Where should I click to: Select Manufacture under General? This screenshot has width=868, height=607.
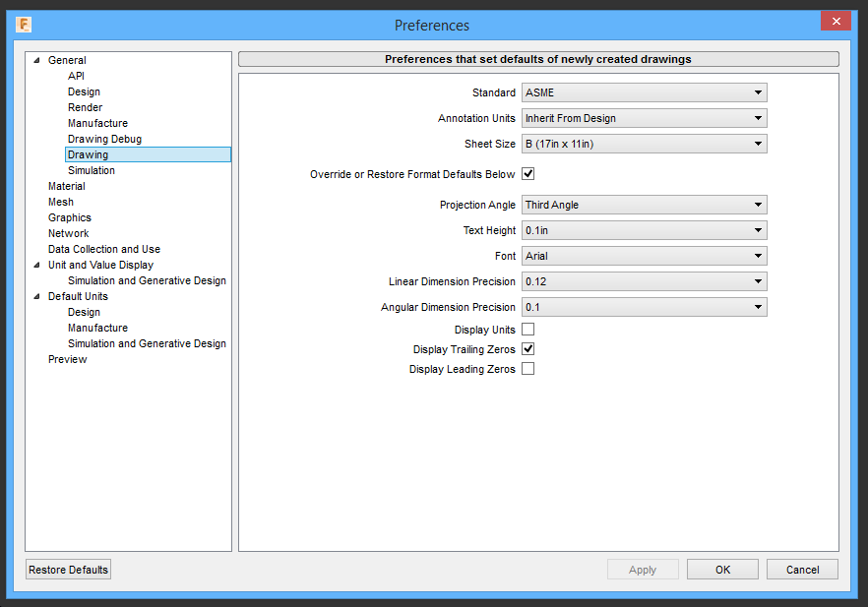pyautogui.click(x=98, y=123)
